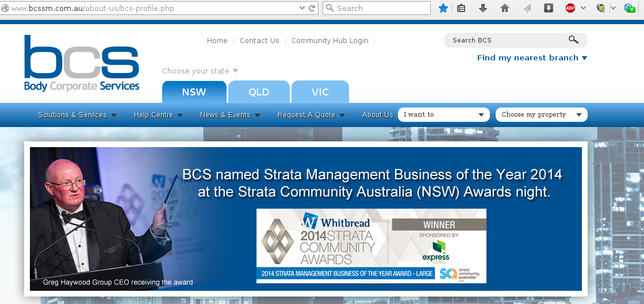
Task: Open the downloads arrow icon
Action: coord(483,8)
